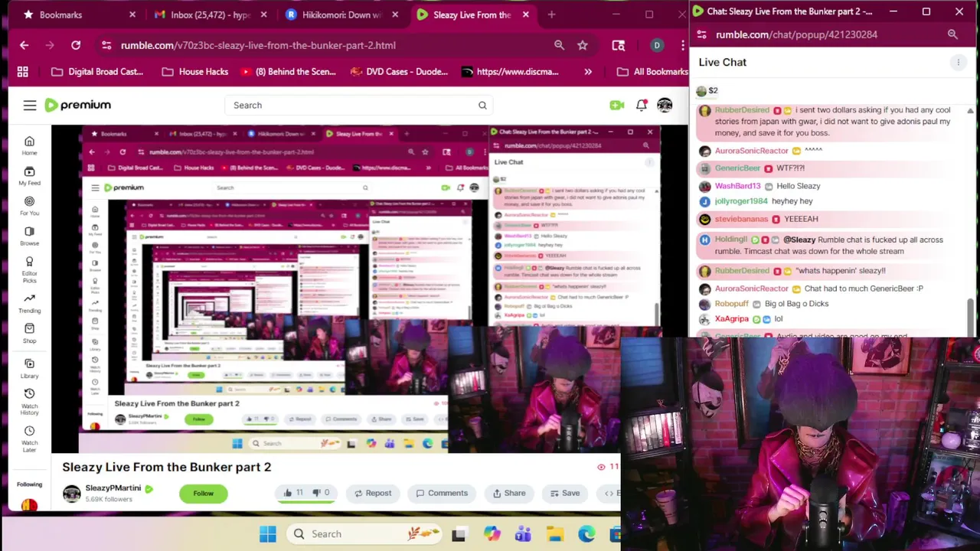Open the Comments button
980x551 pixels.
(442, 493)
